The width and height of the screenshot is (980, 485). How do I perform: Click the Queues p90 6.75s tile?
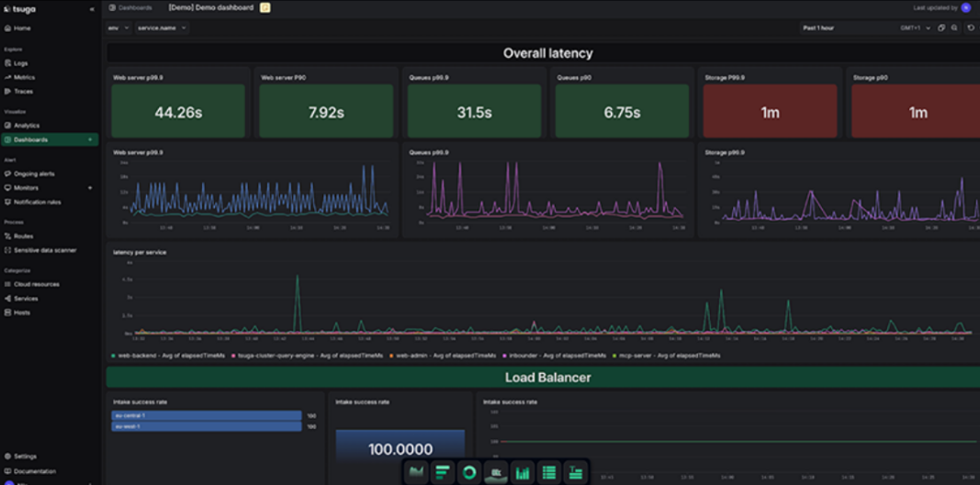622,111
